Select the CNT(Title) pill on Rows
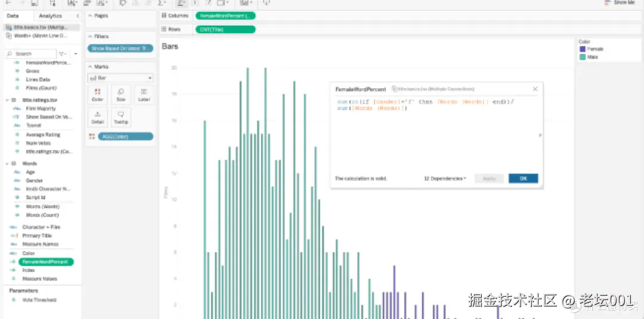Viewport: 644px width, 319px height. pyautogui.click(x=225, y=29)
